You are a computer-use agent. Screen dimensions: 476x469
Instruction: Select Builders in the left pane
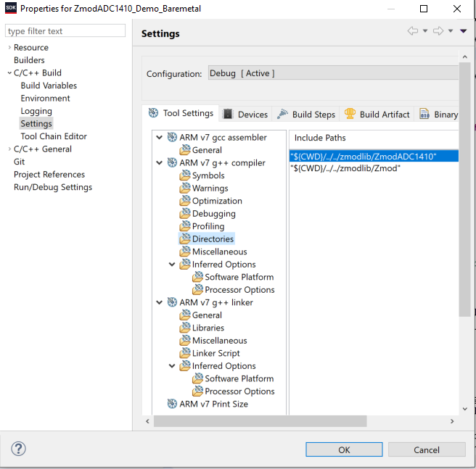29,60
